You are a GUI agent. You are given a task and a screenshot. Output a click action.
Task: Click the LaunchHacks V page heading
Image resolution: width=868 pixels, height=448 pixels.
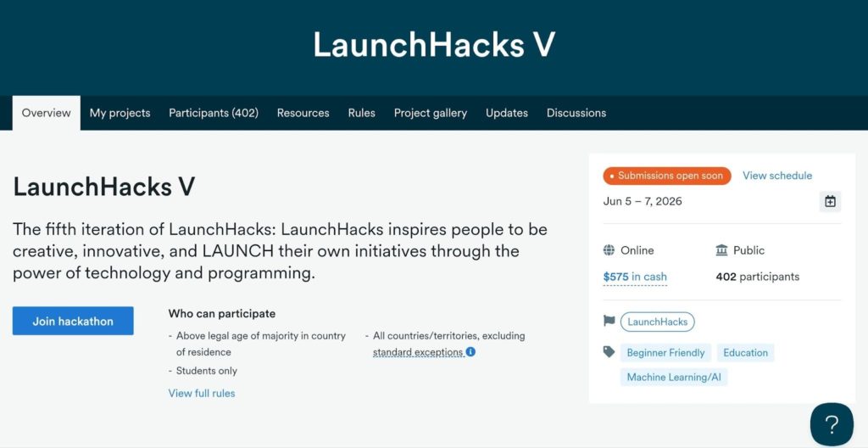(103, 187)
